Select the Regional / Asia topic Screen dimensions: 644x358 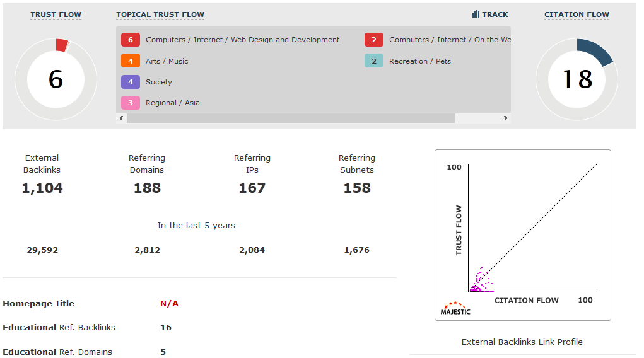pos(172,103)
